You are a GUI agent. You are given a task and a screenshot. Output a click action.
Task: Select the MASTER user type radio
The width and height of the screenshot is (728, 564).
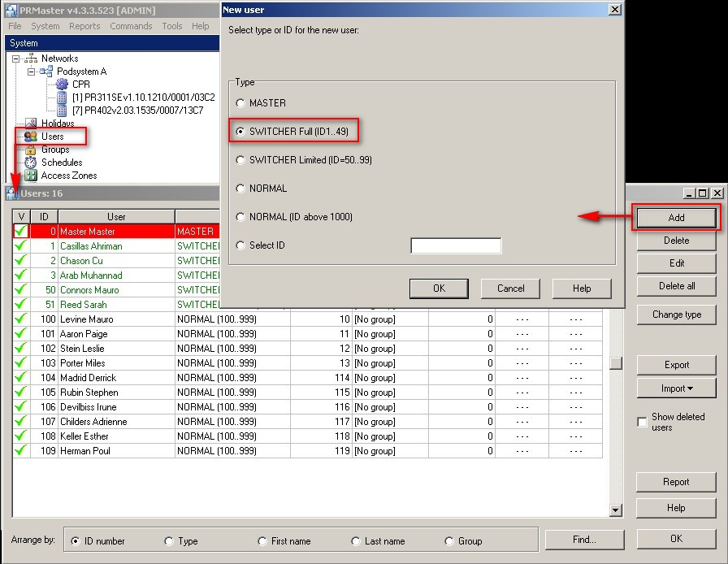tap(240, 103)
